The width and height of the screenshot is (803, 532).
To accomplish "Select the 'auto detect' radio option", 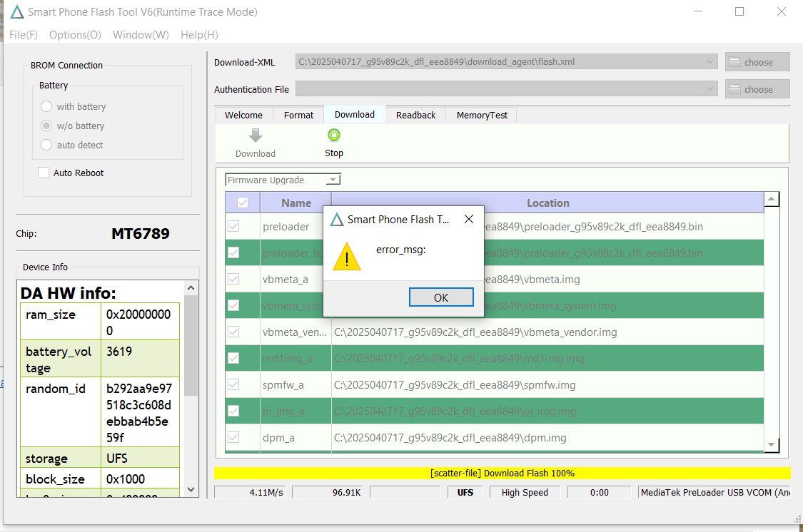I will [x=46, y=145].
